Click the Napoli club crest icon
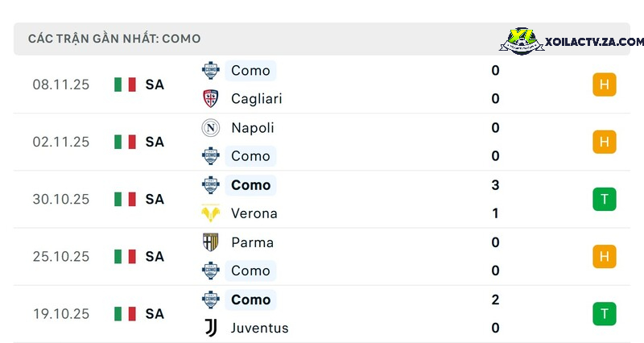The height and width of the screenshot is (343, 644). (x=211, y=128)
